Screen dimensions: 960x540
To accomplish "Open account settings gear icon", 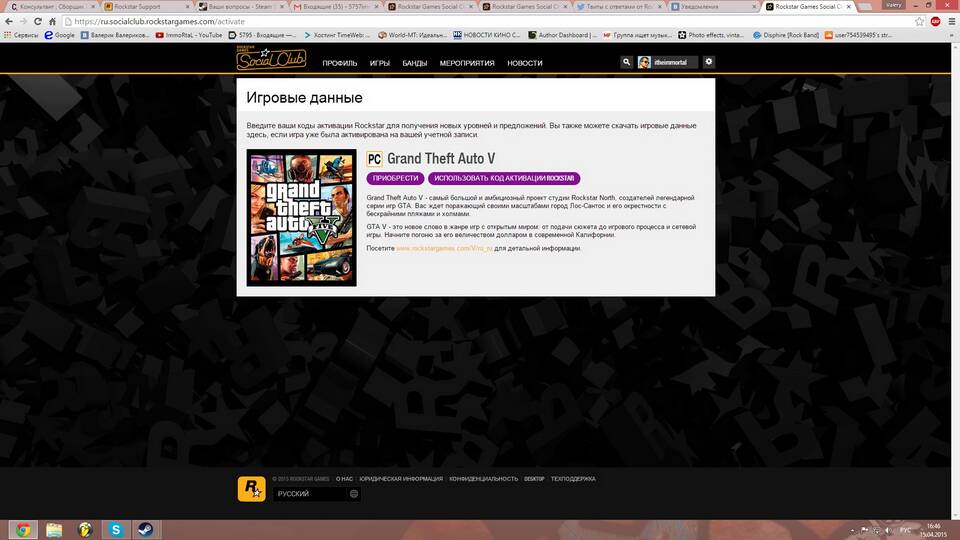I will coord(709,62).
